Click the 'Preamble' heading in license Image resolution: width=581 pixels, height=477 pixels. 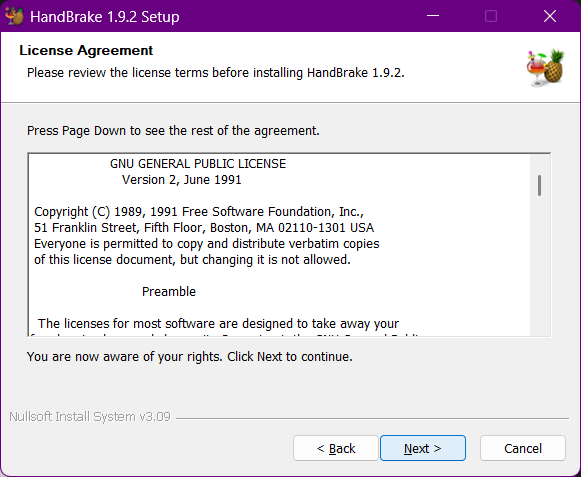click(169, 292)
